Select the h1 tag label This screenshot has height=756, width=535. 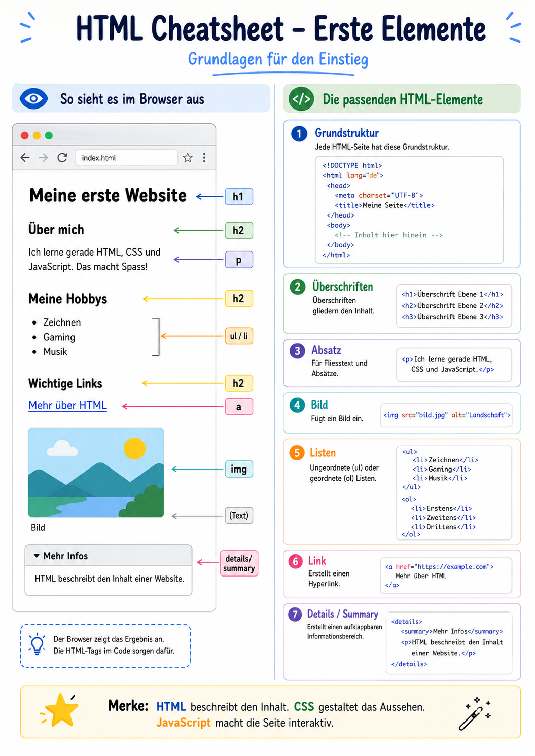[x=239, y=197]
